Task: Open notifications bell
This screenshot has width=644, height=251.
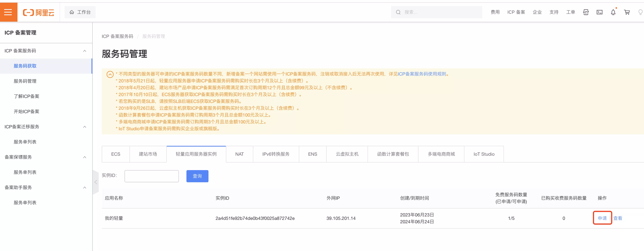Action: click(613, 12)
